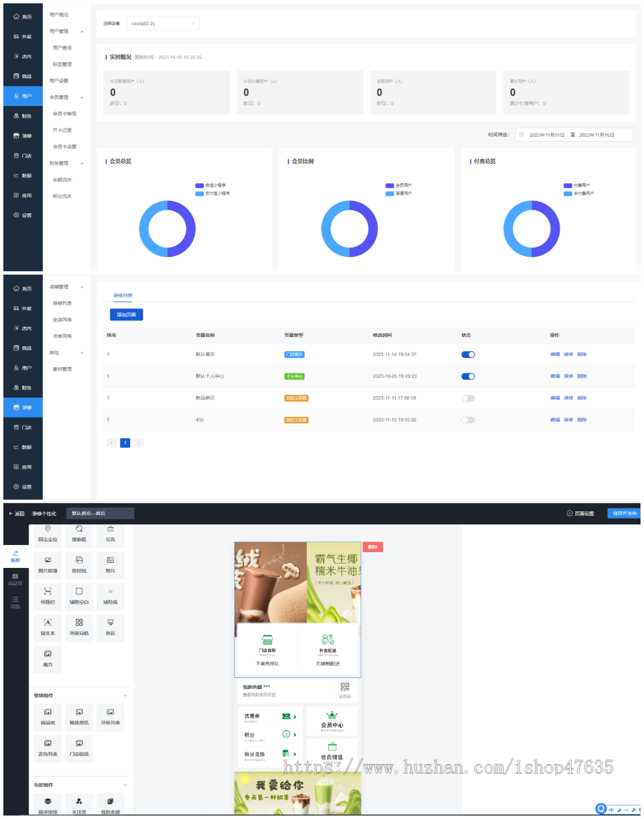Collapse the 其他 submenu group
The width and height of the screenshot is (644, 819).
[82, 353]
